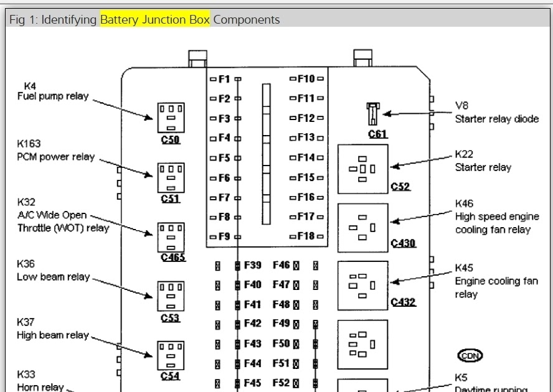Click the 'C52' connector label
The image size is (553, 392).
pos(400,187)
